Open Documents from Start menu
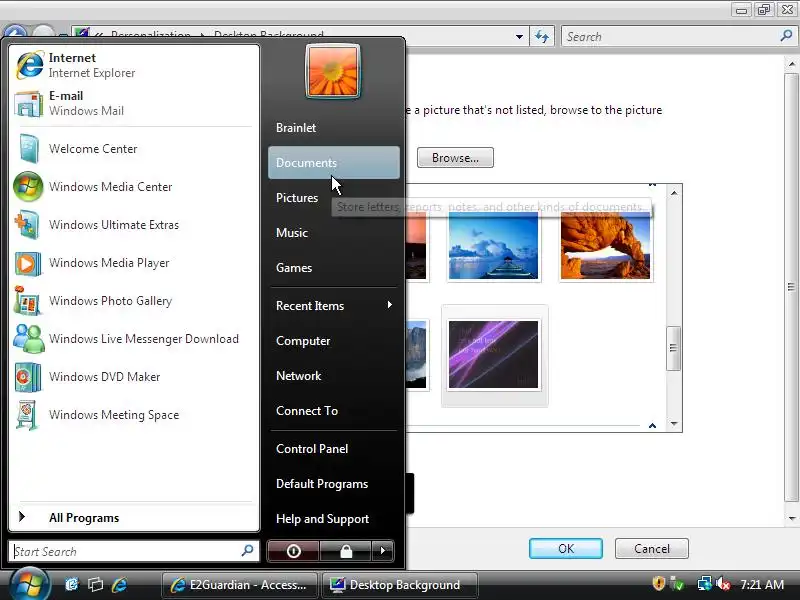 pos(334,163)
